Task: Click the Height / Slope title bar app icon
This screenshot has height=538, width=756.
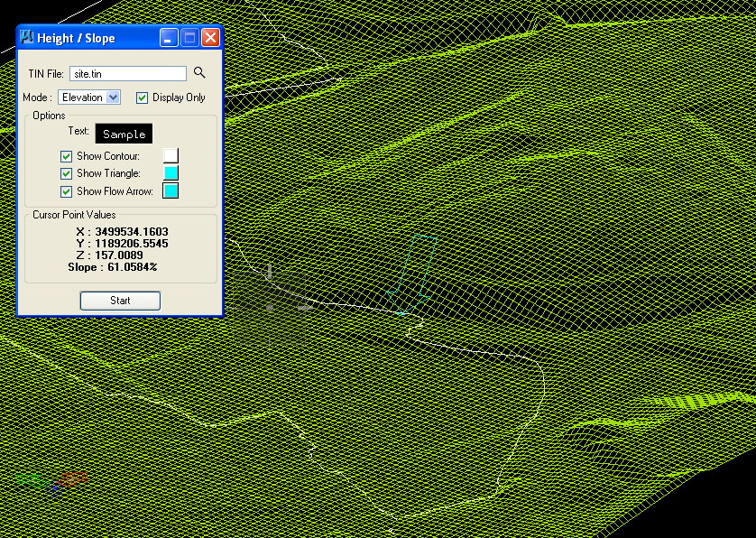Action: point(26,37)
